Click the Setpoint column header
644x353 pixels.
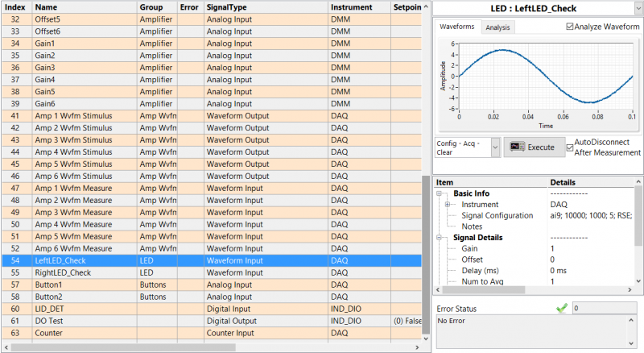407,7
